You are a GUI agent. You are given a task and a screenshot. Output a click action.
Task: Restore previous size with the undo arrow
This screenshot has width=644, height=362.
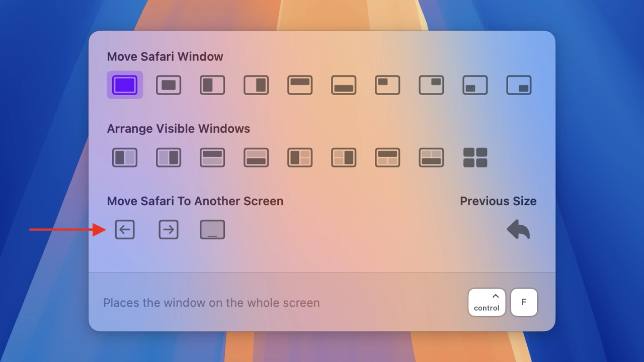519,230
